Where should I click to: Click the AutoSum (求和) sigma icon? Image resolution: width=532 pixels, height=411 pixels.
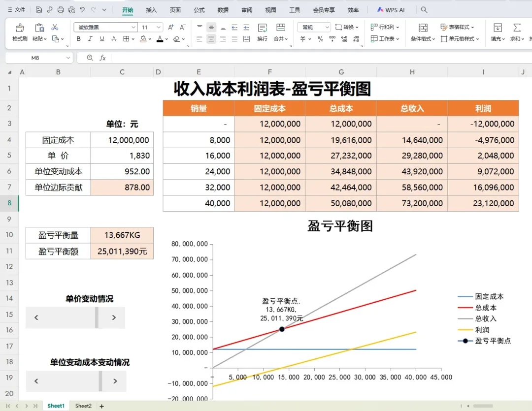pyautogui.click(x=517, y=28)
